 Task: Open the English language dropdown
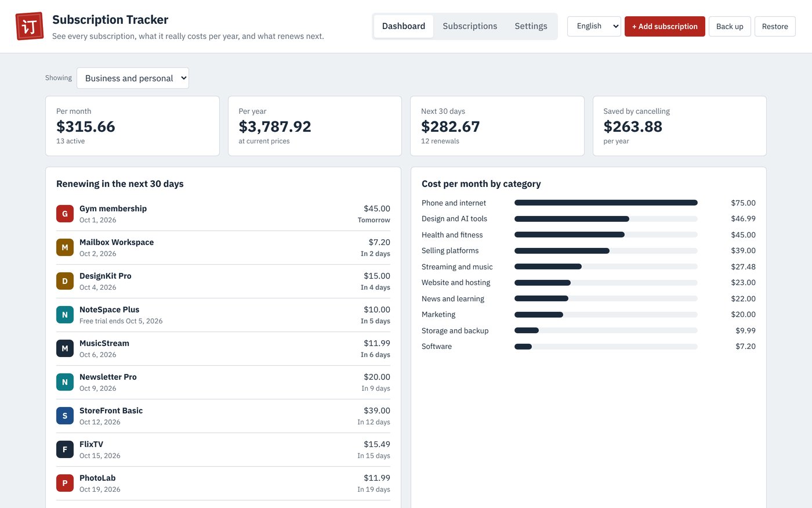coord(594,26)
